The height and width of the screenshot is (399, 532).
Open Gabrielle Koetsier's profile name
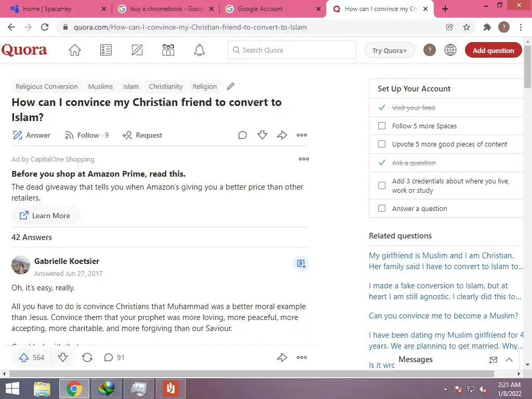67,261
